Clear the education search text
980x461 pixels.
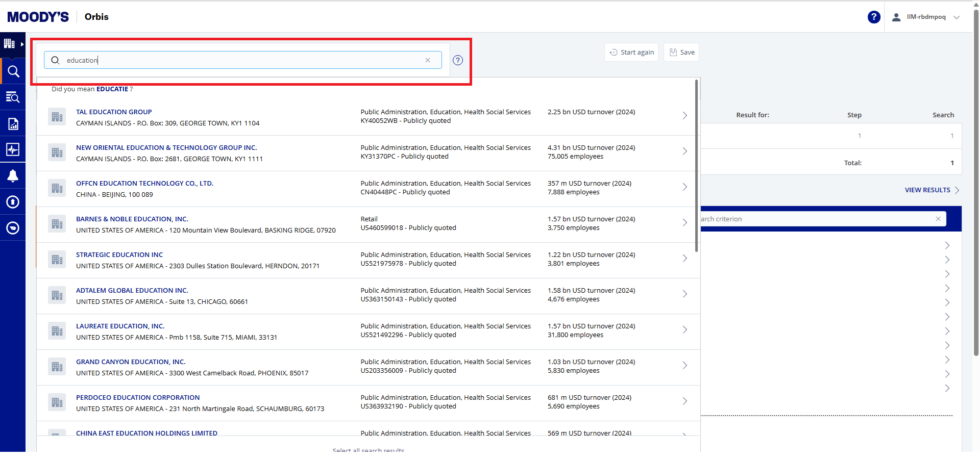point(428,60)
